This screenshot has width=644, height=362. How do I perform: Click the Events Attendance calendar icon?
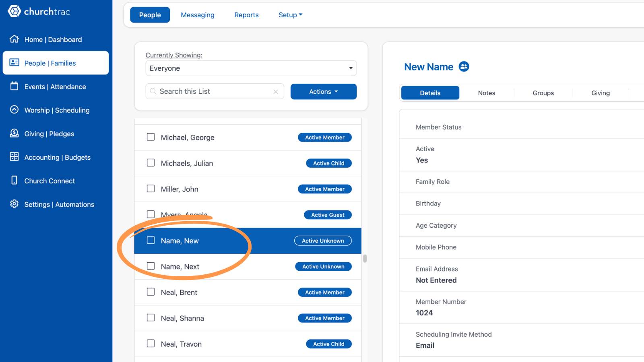pos(14,86)
